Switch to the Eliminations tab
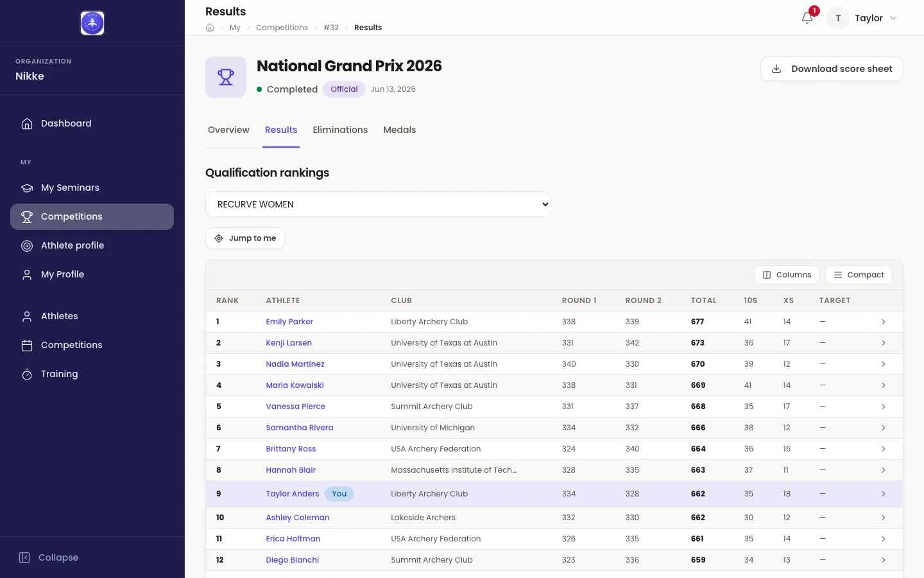 (340, 130)
